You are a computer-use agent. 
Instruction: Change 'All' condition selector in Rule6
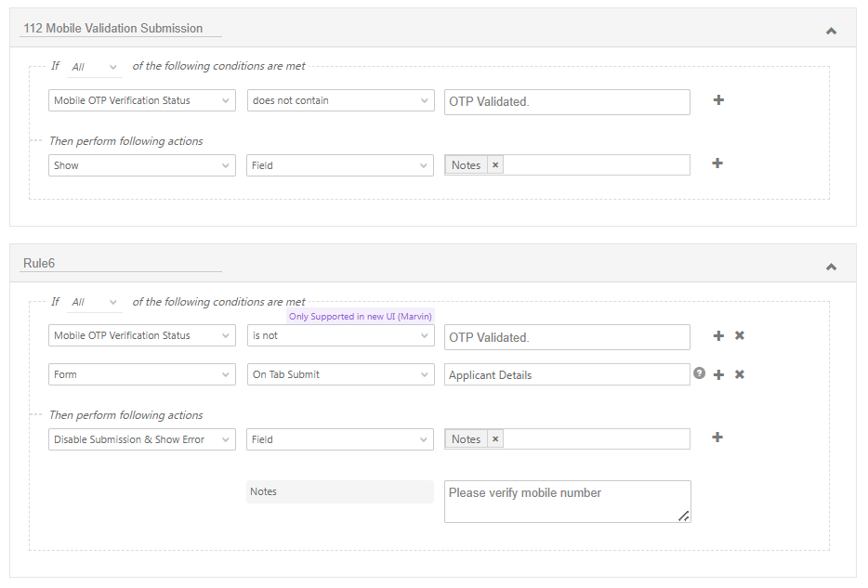coord(95,302)
